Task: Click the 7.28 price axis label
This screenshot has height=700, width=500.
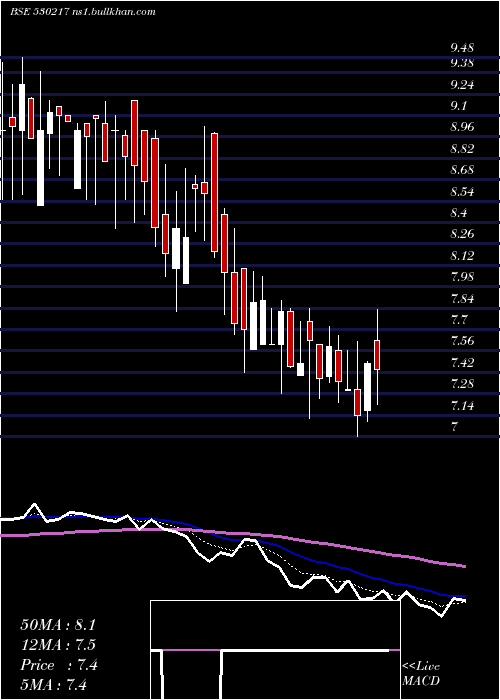Action: pyautogui.click(x=462, y=383)
